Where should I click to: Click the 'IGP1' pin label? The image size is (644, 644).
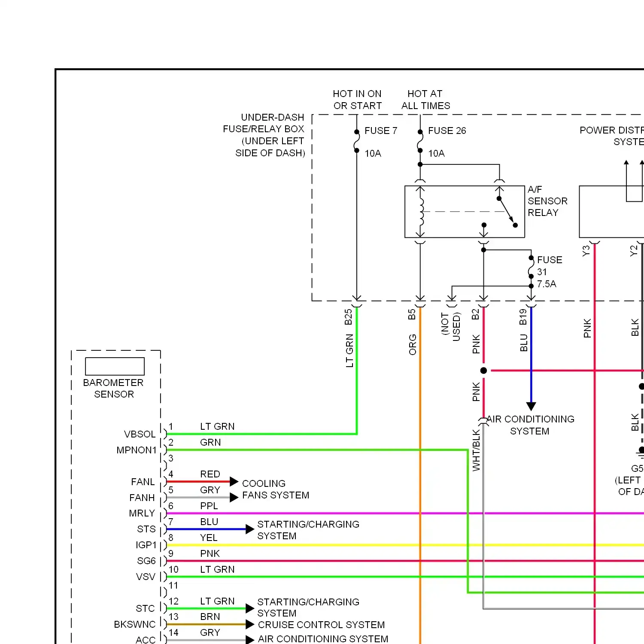pos(146,545)
